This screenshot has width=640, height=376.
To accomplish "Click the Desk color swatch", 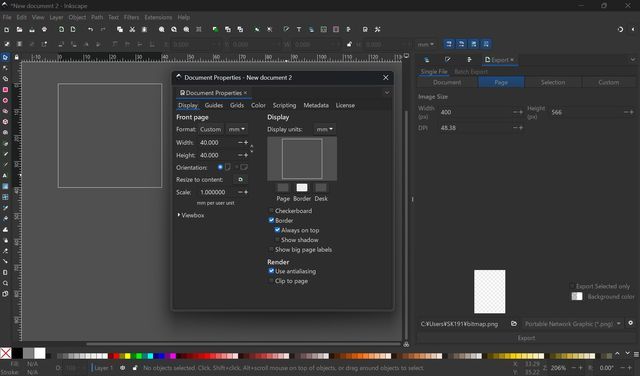I will (x=321, y=187).
